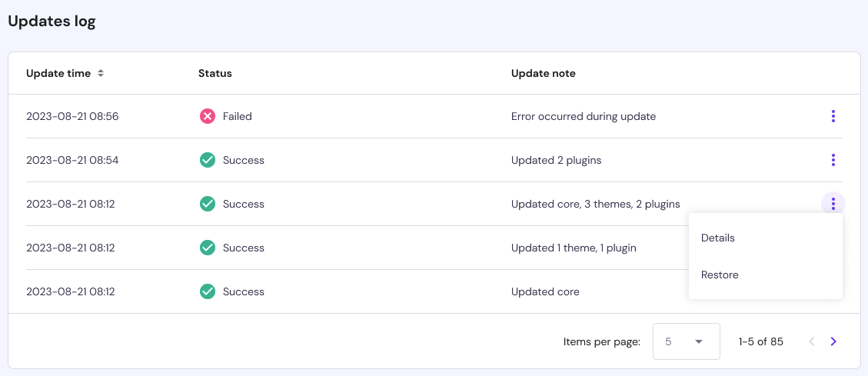Open three-dot menu for 'Updated 2 plugins' row
Screen dimensions: 868x376
click(x=833, y=161)
